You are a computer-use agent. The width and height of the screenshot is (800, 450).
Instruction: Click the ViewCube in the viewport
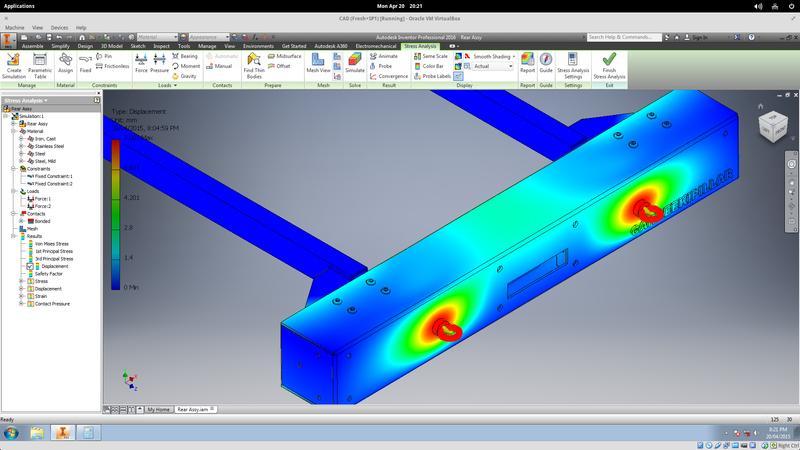[x=773, y=125]
